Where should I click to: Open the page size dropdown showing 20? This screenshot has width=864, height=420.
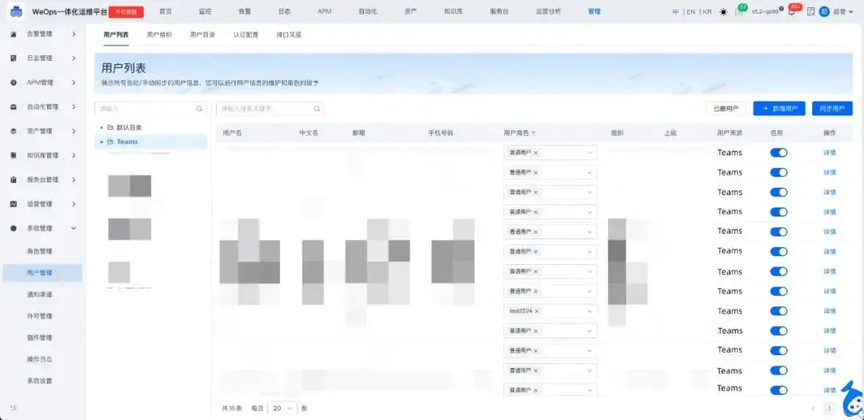[282, 408]
